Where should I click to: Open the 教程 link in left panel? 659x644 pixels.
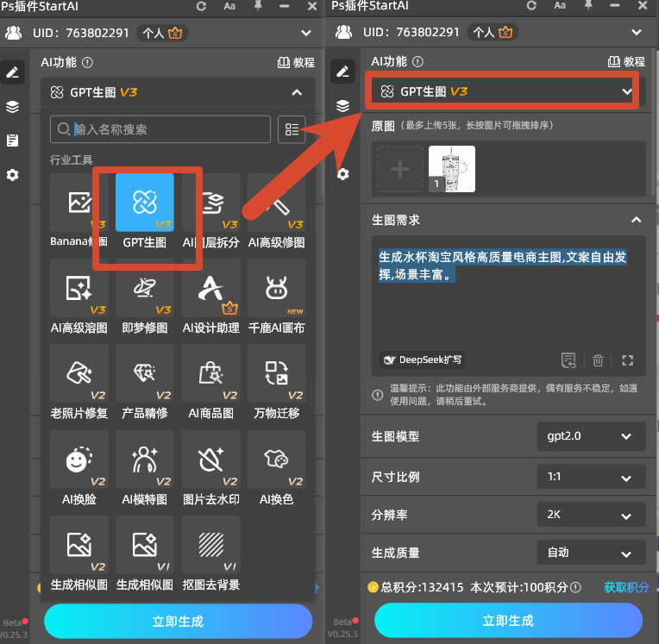(x=297, y=63)
